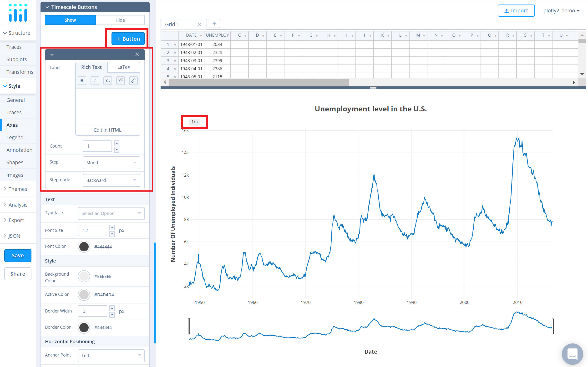Remove the timescale button with X icon
The width and height of the screenshot is (588, 367).
click(x=137, y=54)
